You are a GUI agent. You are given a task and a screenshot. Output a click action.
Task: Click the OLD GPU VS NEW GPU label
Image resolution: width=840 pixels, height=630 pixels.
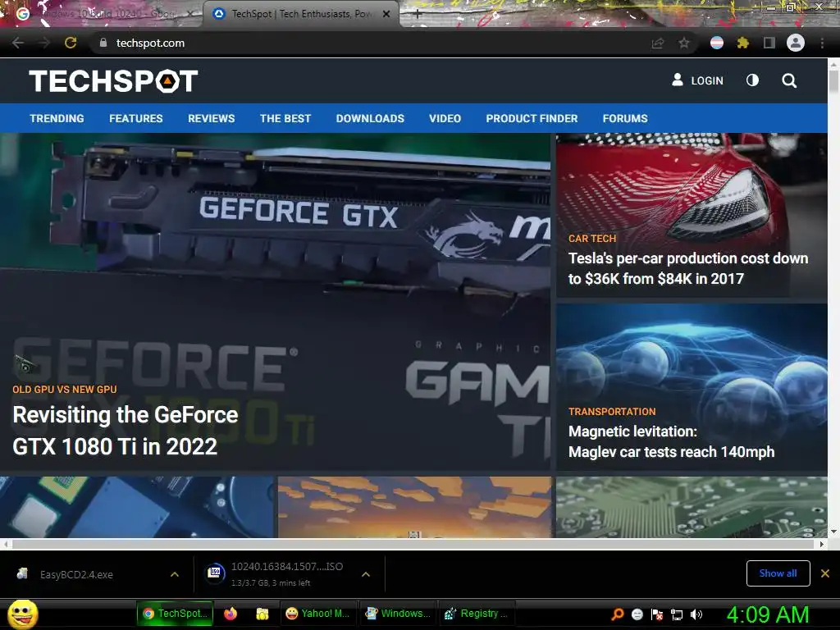65,390
